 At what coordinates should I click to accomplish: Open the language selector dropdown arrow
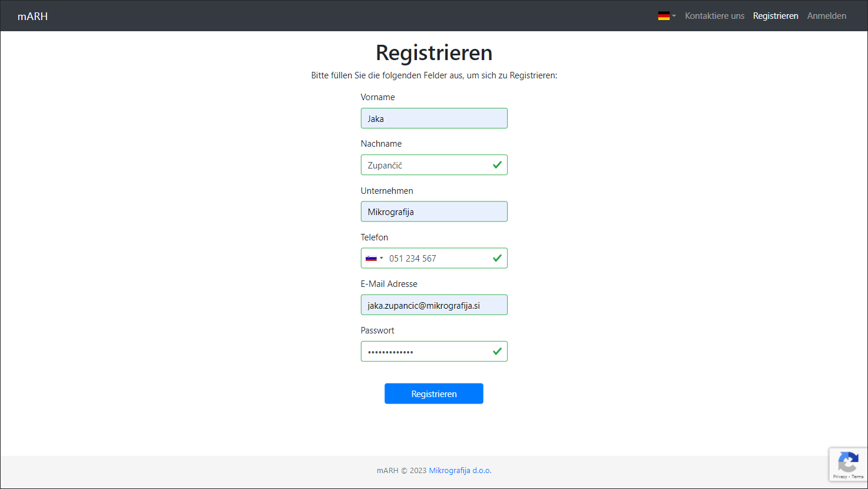[x=674, y=16]
